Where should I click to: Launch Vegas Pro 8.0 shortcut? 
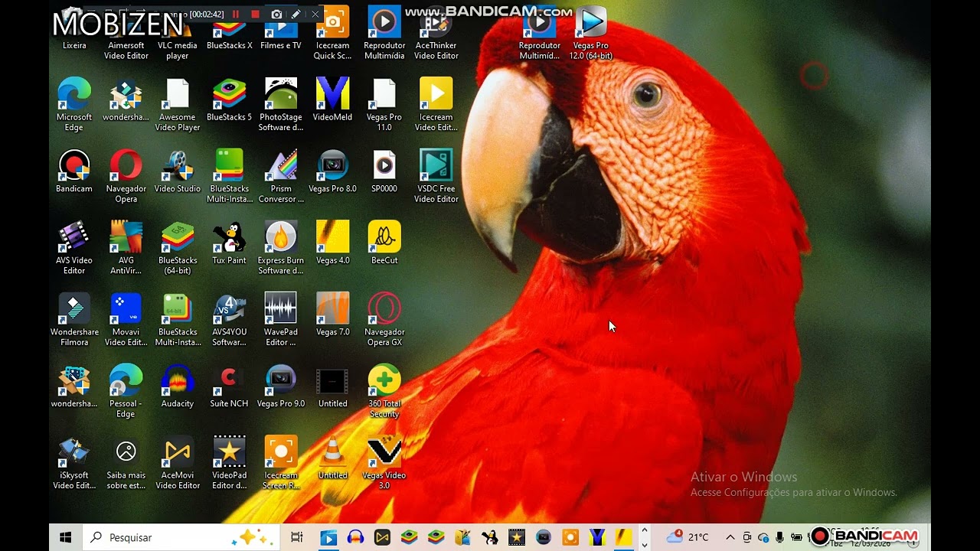[332, 171]
